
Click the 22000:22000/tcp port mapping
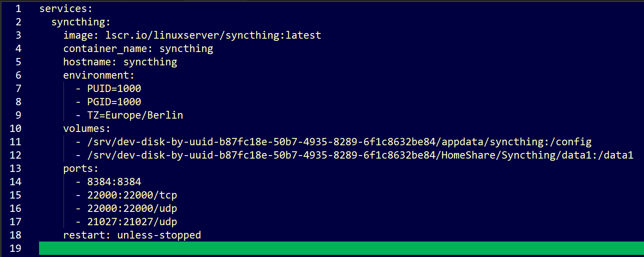tap(132, 195)
